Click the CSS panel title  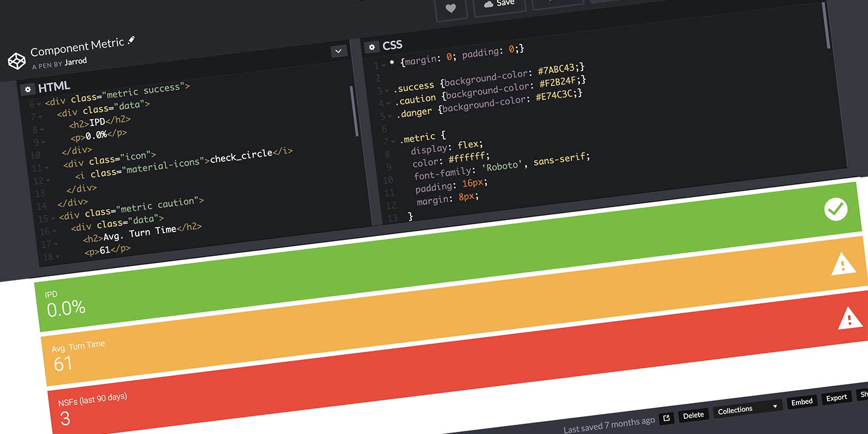coord(392,45)
